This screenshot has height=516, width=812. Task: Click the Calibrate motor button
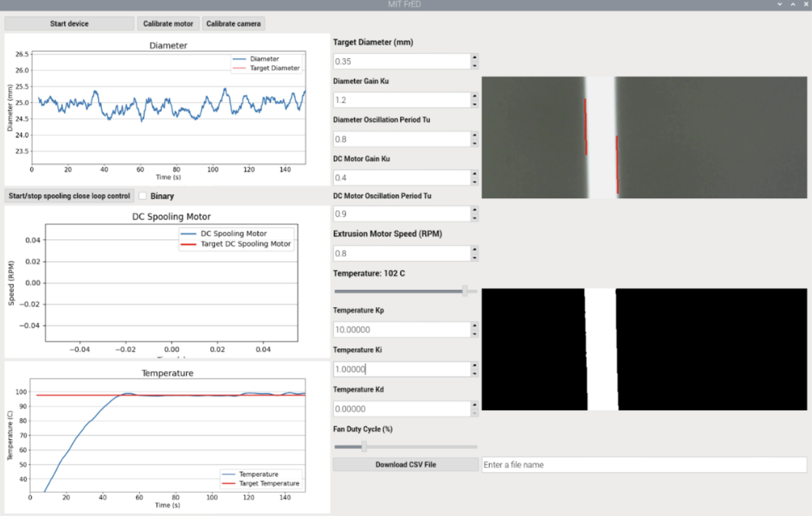(x=168, y=24)
